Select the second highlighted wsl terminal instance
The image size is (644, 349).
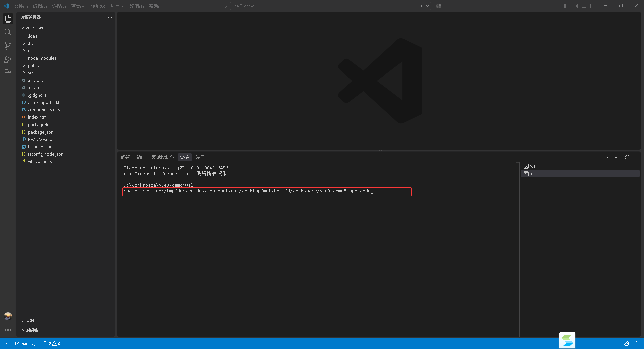(580, 174)
